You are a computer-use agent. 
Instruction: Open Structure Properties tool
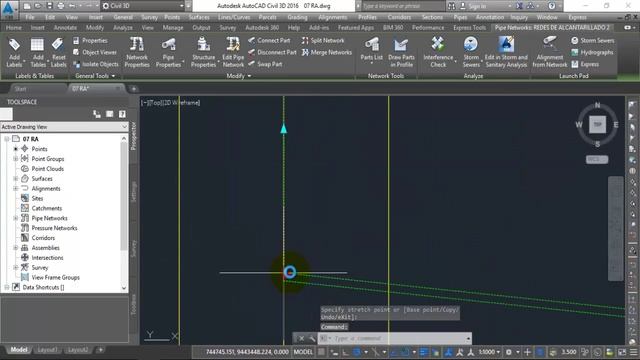pyautogui.click(x=203, y=52)
